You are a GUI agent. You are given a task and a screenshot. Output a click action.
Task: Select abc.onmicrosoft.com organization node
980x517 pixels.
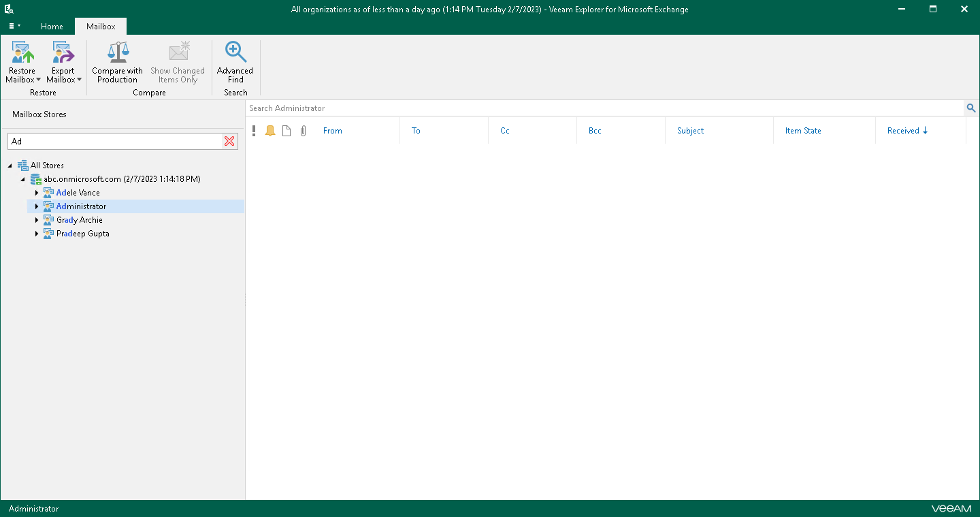pos(122,179)
